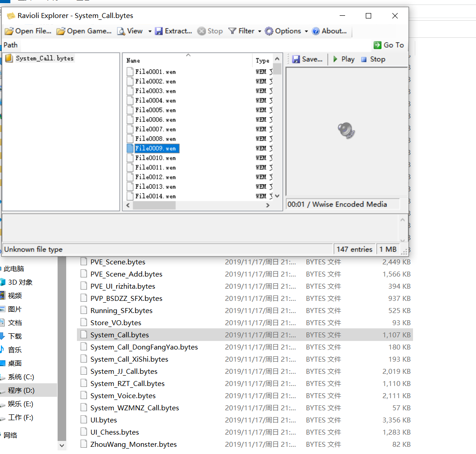Click the Go To button
The width and height of the screenshot is (476, 454).
(x=389, y=45)
